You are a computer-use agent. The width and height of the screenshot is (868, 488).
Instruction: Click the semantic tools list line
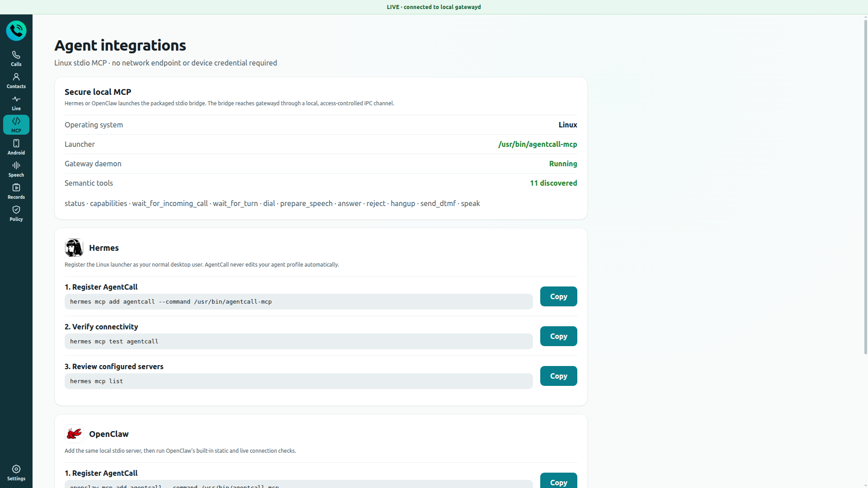272,203
